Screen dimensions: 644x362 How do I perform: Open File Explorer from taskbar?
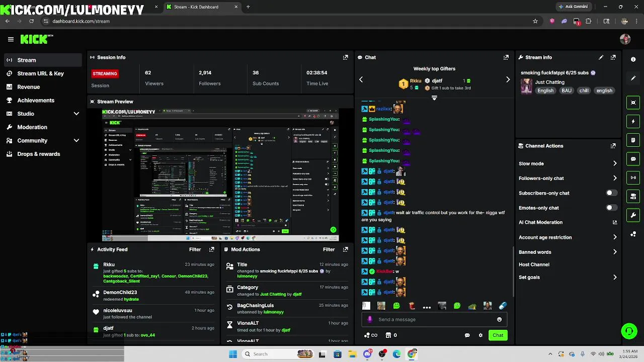click(x=352, y=354)
